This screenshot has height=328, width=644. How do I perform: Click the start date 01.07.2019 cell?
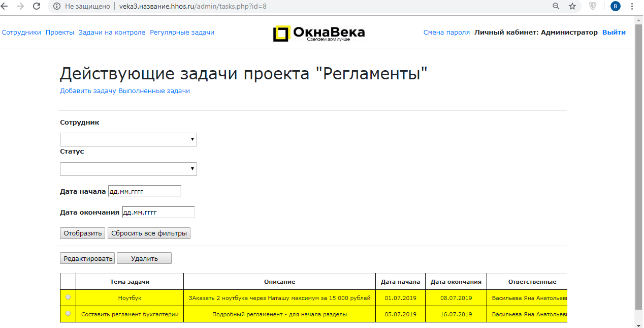(x=401, y=298)
